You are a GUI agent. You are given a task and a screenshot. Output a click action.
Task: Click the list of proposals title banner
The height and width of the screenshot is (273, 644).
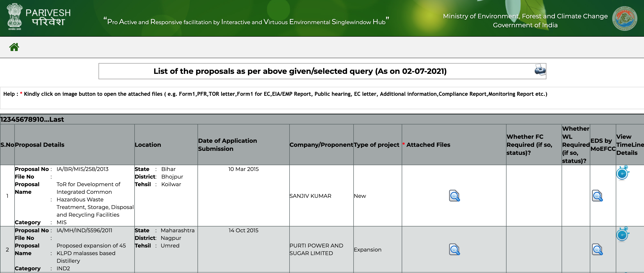pos(300,71)
